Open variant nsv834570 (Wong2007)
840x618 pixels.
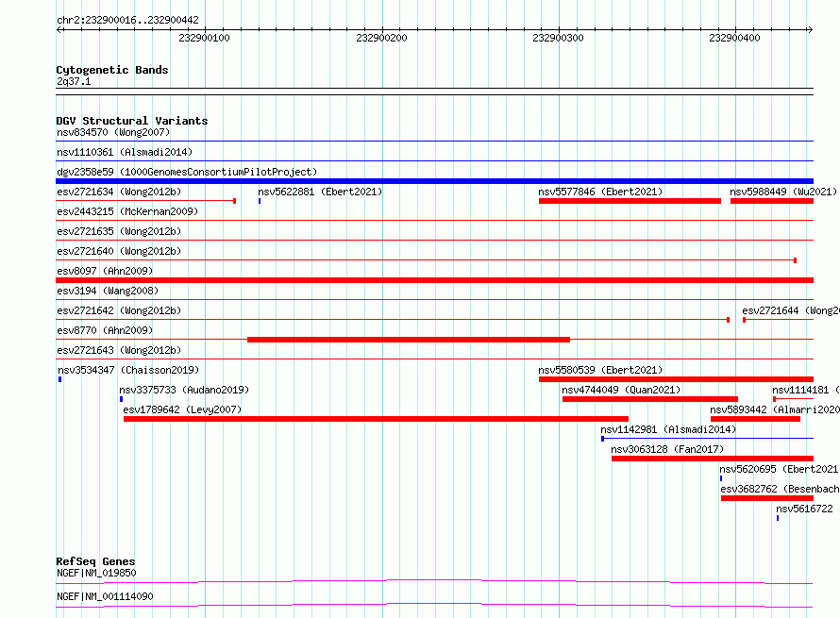(x=113, y=132)
